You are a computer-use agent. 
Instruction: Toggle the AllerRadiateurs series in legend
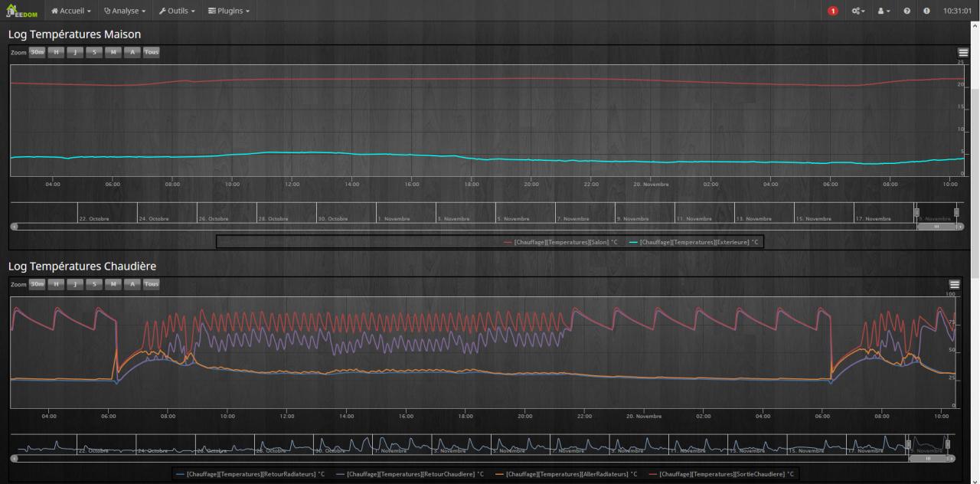(x=566, y=474)
